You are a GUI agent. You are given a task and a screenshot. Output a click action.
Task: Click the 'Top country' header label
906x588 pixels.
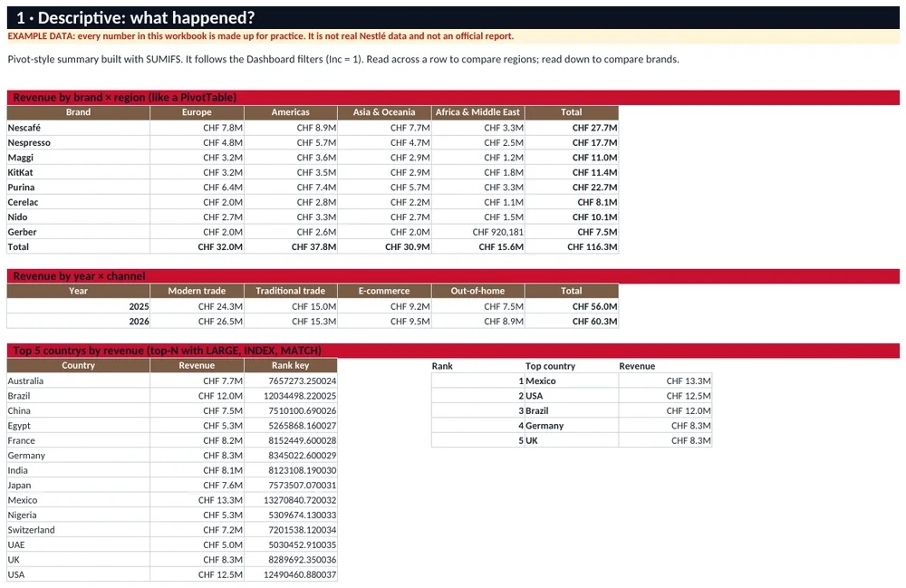coord(550,366)
